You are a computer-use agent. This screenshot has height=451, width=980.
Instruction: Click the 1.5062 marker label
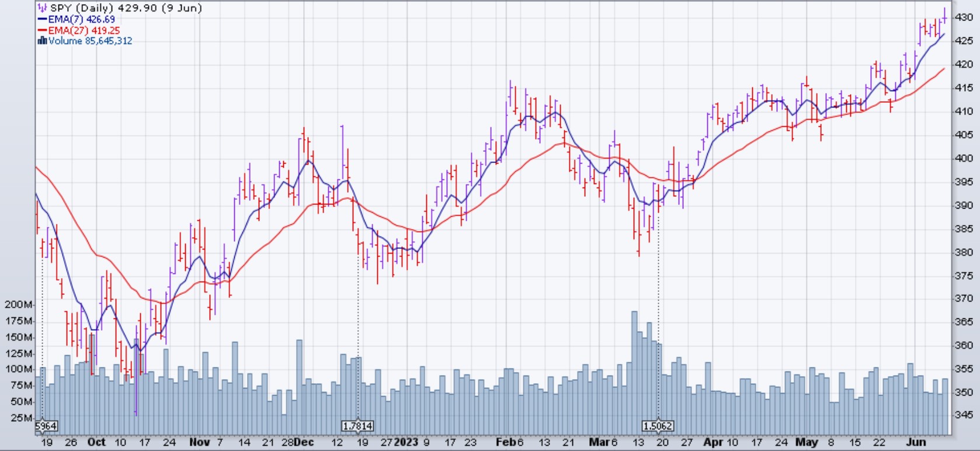tap(658, 426)
